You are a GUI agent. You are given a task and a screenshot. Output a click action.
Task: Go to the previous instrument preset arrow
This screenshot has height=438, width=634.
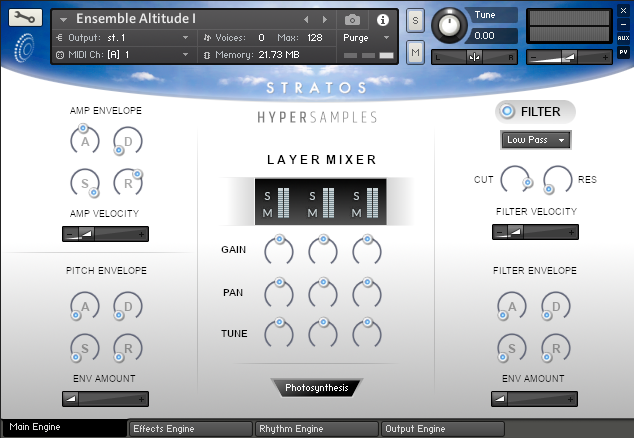coord(306,19)
